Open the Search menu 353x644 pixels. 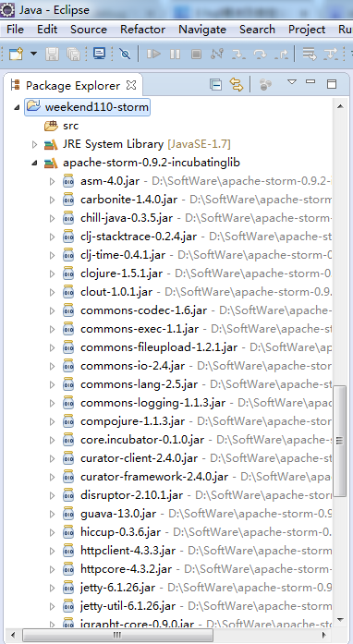tap(257, 30)
